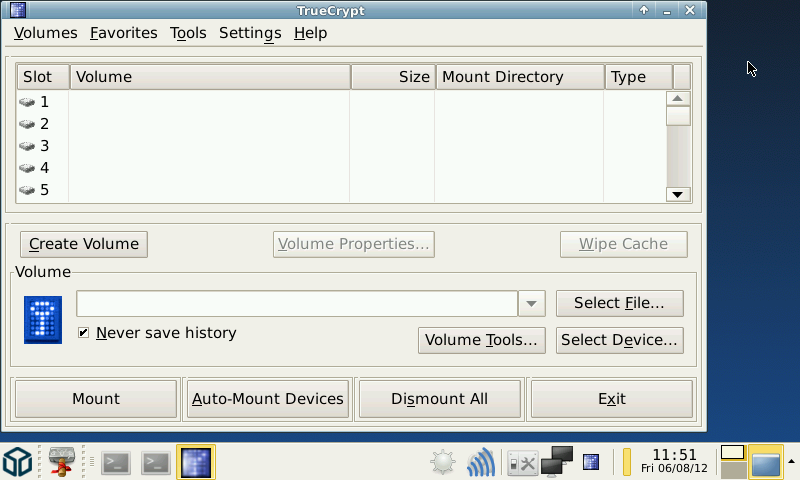Click the switch-and-tools settings tray icon
The height and width of the screenshot is (480, 800).
tap(522, 463)
